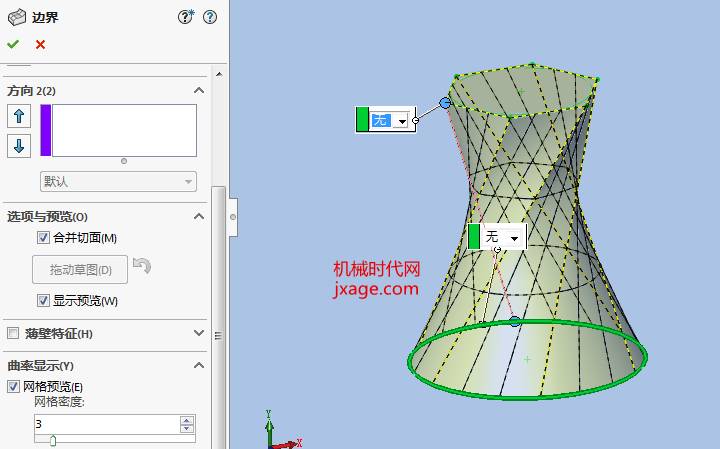The image size is (720, 449).
Task: Open the lower 无 tangency dropdown in viewport
Action: (x=514, y=238)
